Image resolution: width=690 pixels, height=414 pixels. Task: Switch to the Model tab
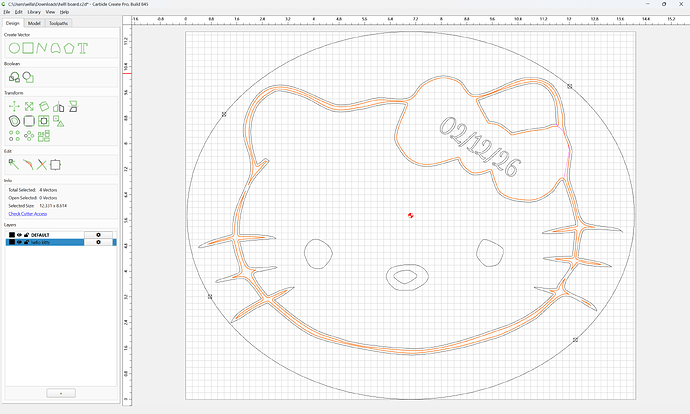pyautogui.click(x=34, y=23)
